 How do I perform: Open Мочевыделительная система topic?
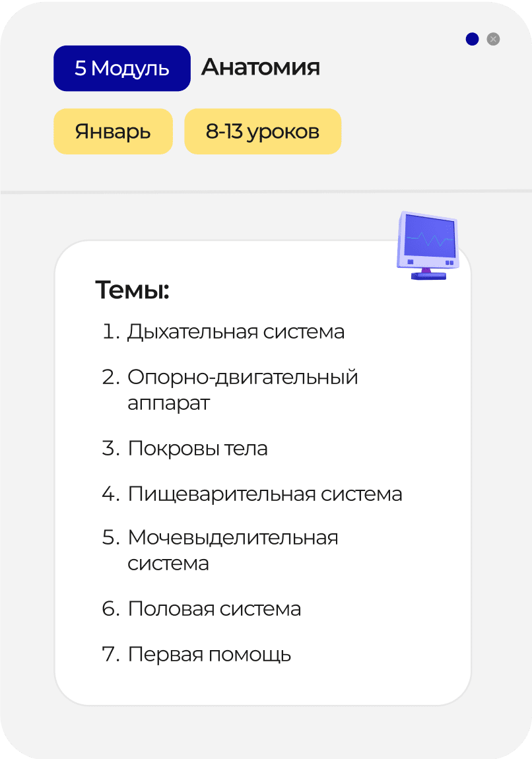pos(233,550)
